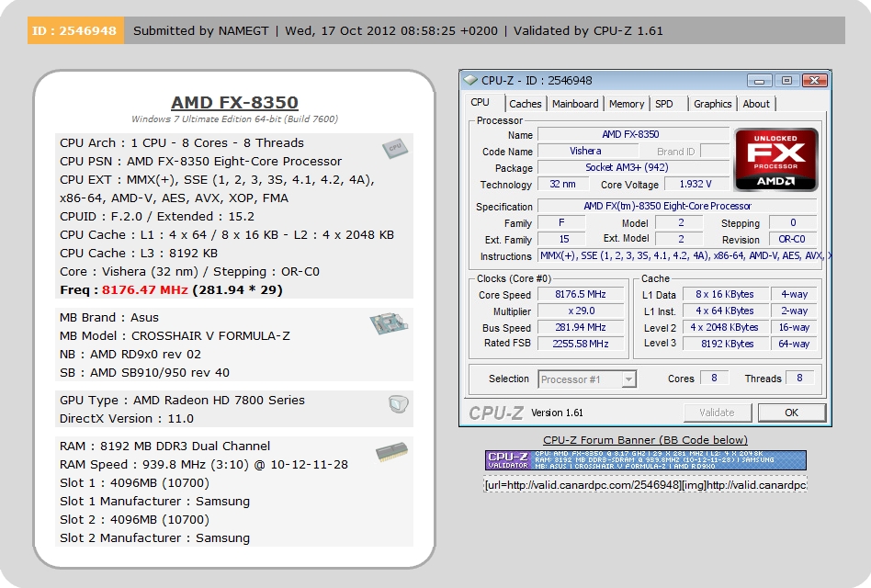Go to the About tab
The height and width of the screenshot is (588, 871).
[756, 104]
